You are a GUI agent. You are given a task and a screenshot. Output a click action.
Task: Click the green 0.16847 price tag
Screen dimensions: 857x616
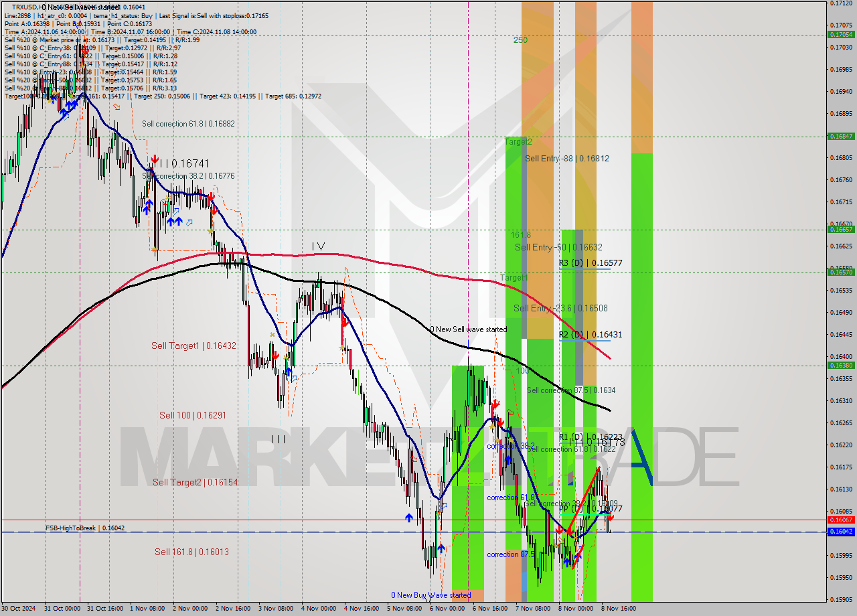point(841,136)
